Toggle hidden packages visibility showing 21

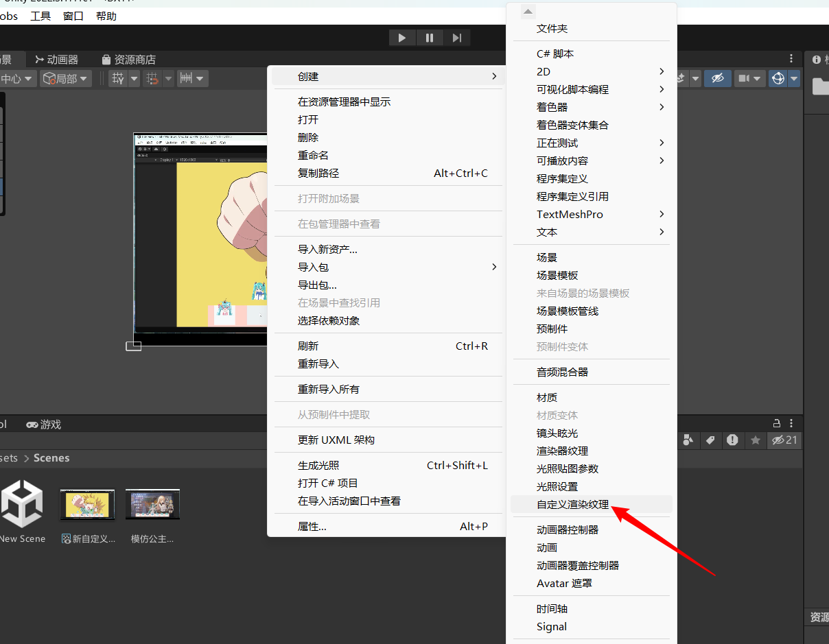(784, 440)
